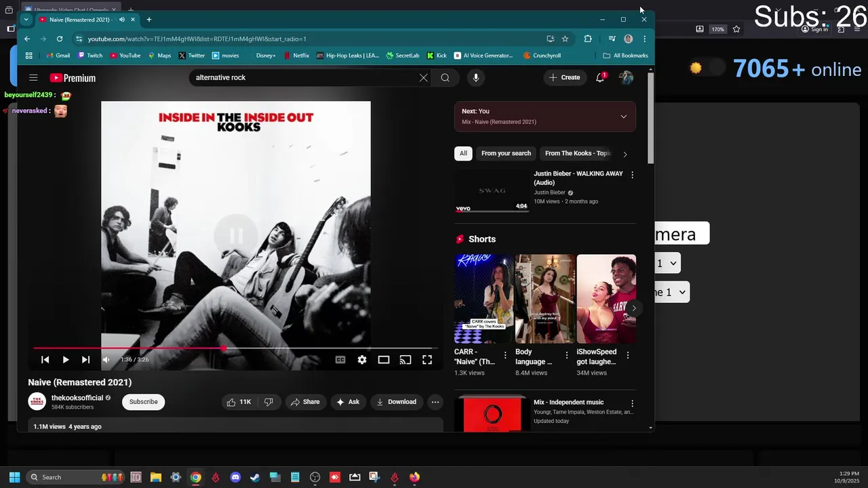Viewport: 868px width, 488px height.
Task: Dislike the Naive video
Action: [x=269, y=402]
